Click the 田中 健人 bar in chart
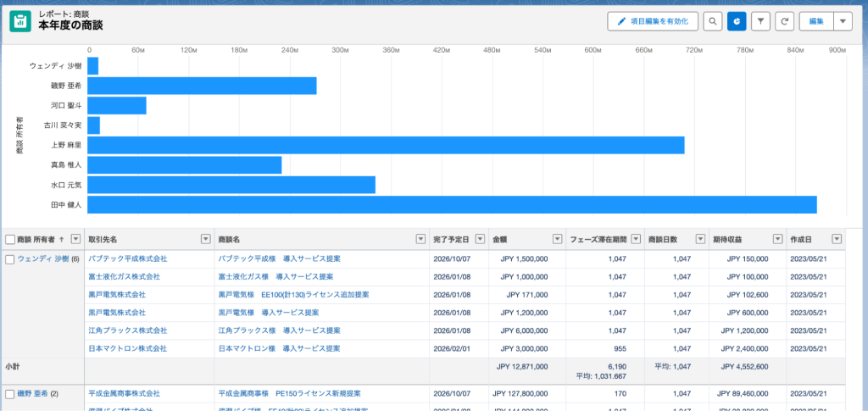 (x=452, y=205)
